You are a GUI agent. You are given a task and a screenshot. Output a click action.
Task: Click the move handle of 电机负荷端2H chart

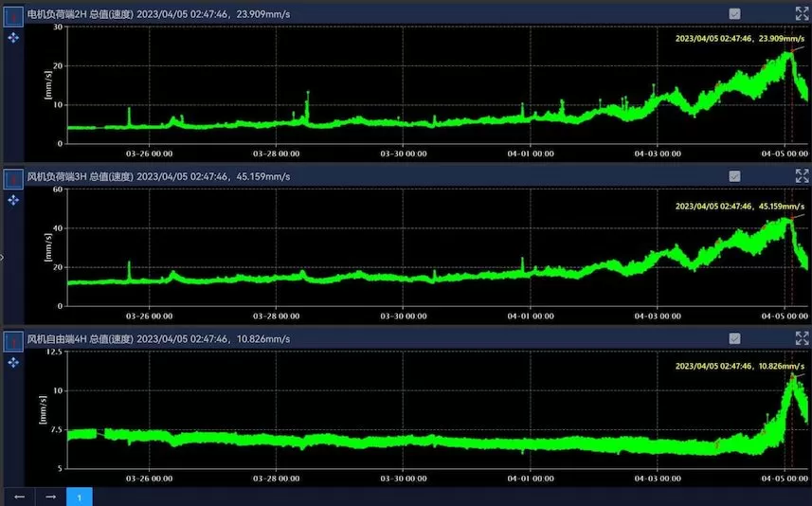click(x=13, y=38)
